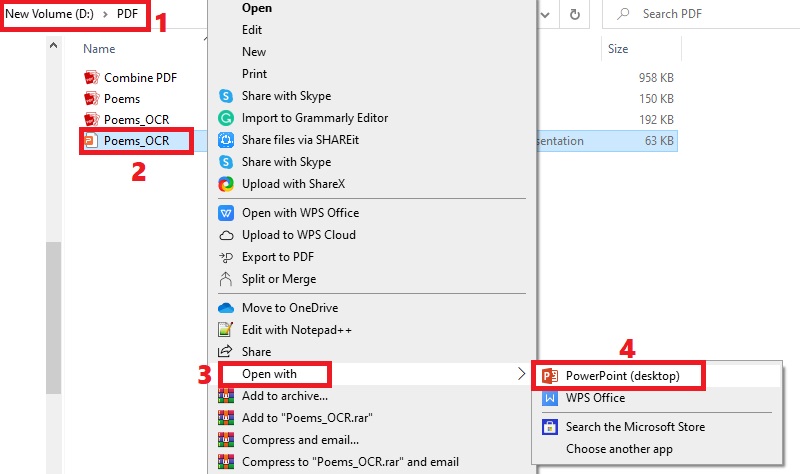Screen dimensions: 800x474
Task: Choose Edit from the context menu
Action: coord(252,30)
